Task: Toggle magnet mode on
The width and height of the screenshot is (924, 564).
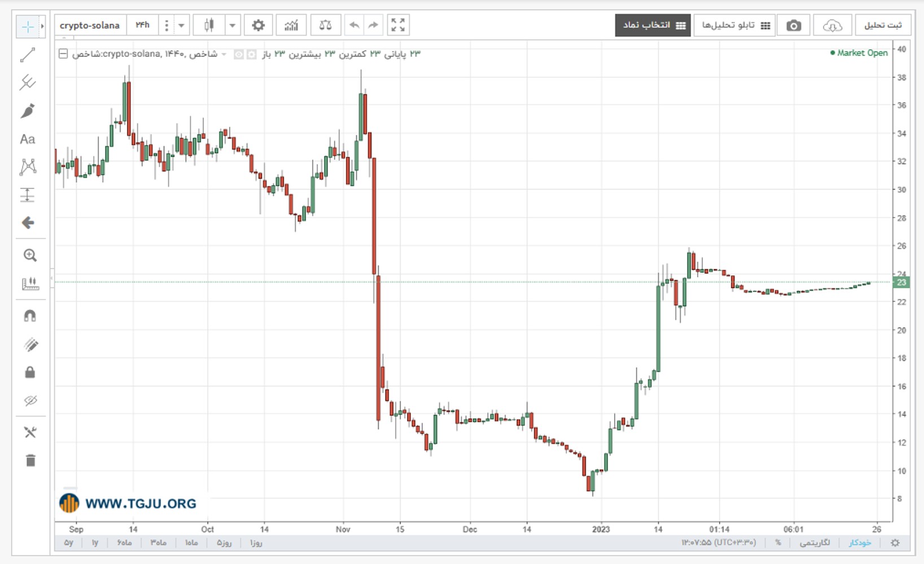Action: tap(30, 316)
